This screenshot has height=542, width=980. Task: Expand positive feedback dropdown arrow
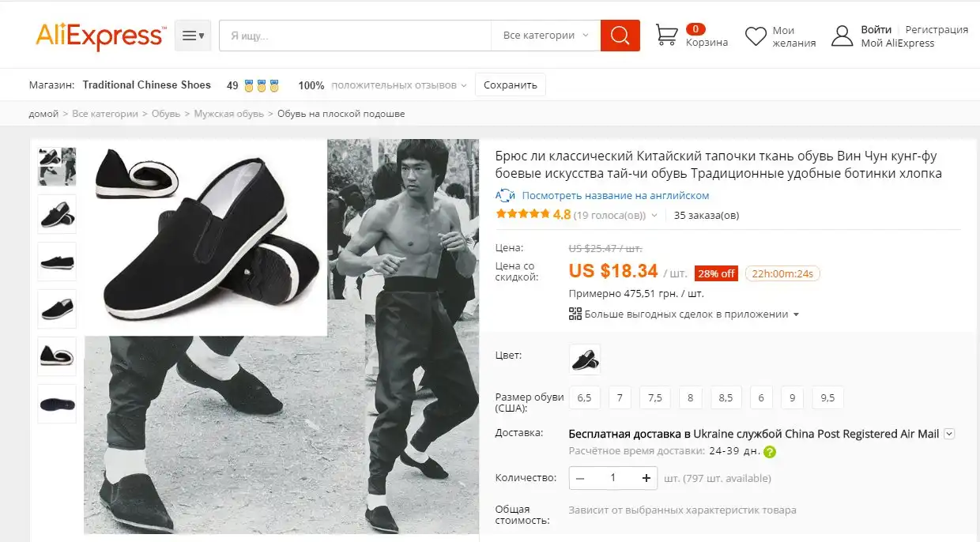pos(464,85)
